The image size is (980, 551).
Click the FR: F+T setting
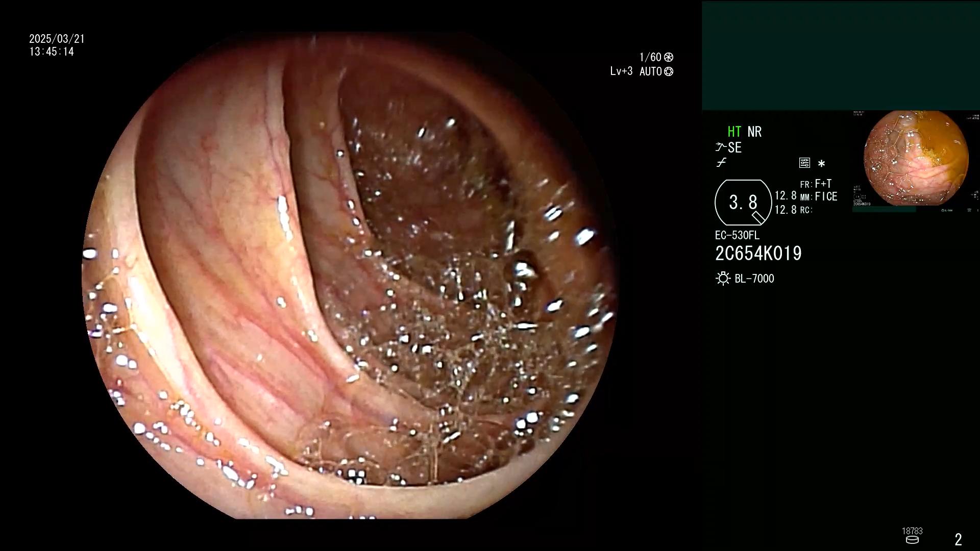[816, 184]
